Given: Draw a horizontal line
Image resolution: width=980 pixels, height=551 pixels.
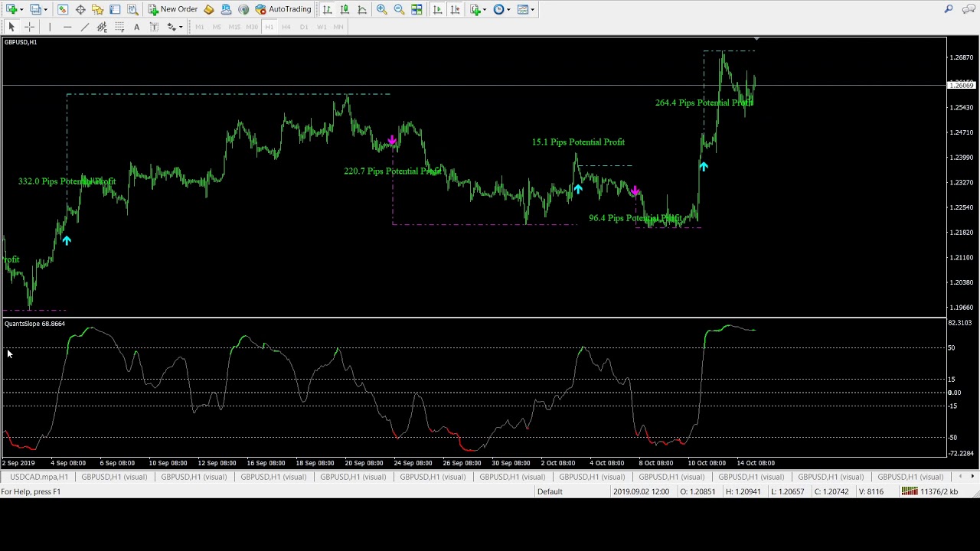Looking at the screenshot, I should (67, 27).
